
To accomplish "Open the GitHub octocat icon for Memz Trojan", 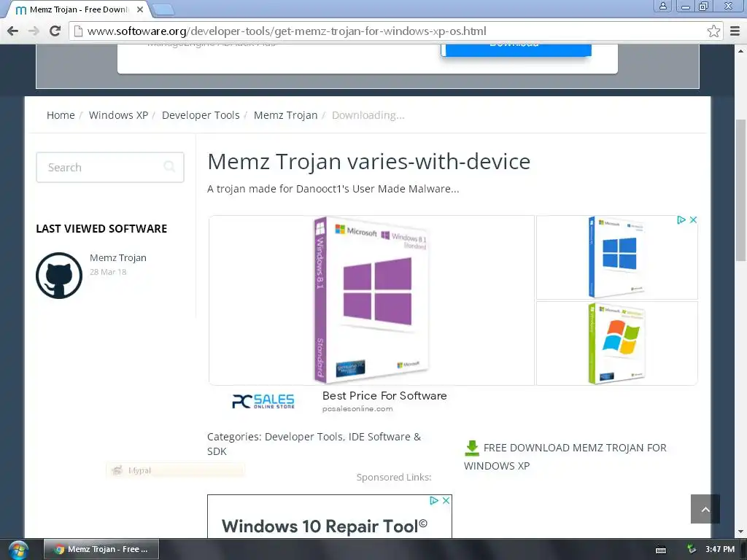I will (x=59, y=275).
